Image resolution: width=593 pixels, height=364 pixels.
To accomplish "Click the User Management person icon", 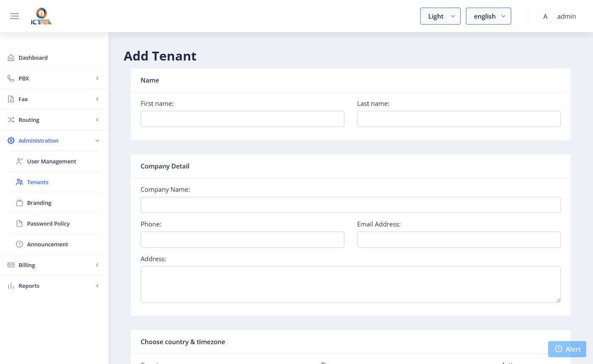I will 19,161.
